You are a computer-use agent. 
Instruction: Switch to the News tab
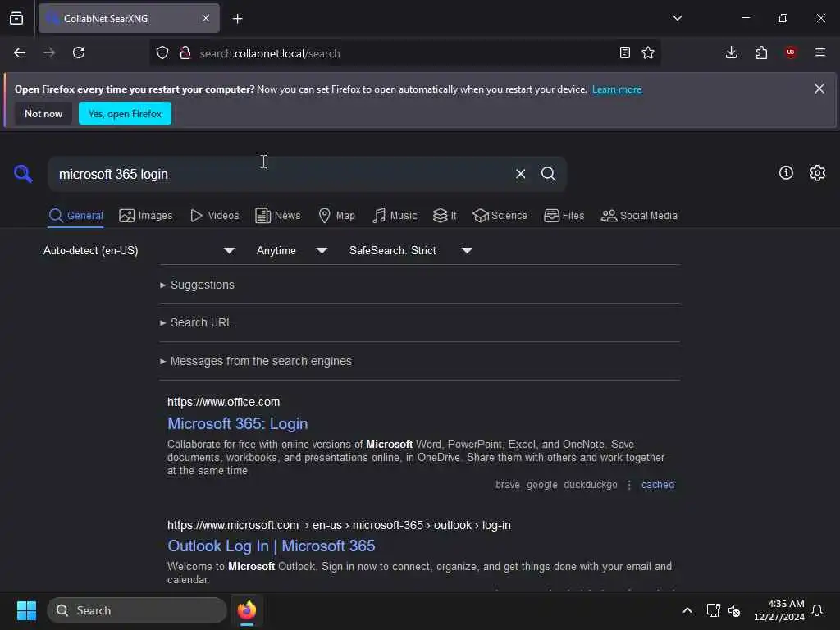tap(277, 216)
